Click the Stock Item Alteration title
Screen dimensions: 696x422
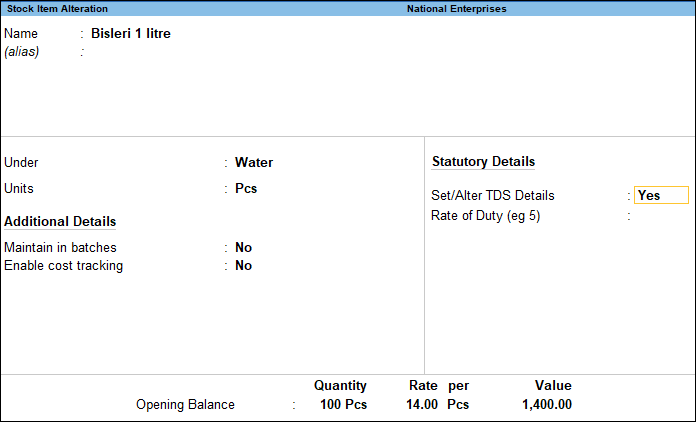(57, 8)
